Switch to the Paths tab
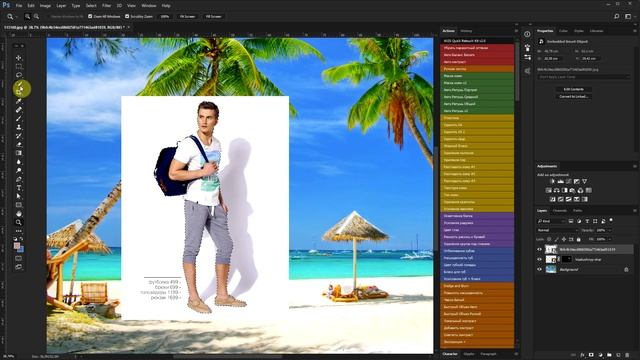This screenshot has height=360, width=640. 578,211
